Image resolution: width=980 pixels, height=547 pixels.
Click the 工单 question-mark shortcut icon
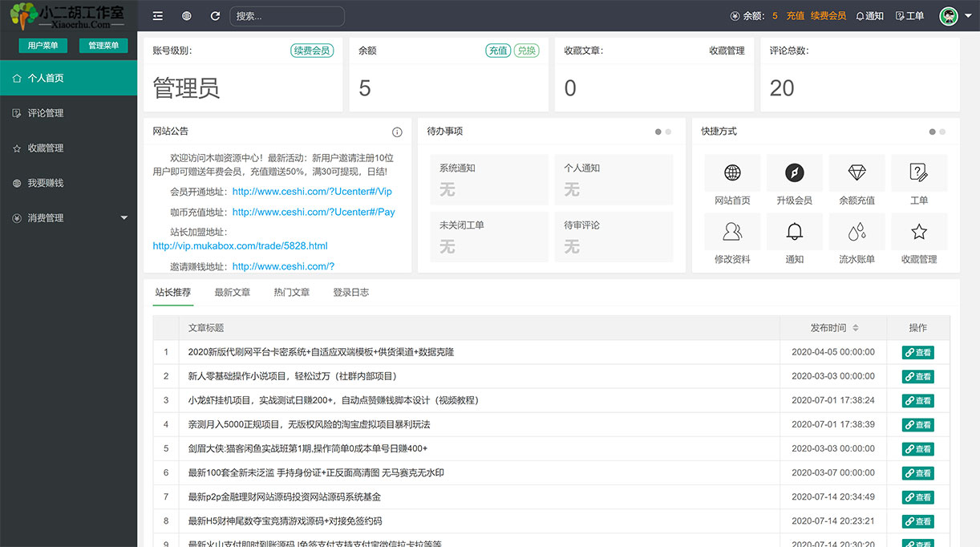(x=919, y=172)
